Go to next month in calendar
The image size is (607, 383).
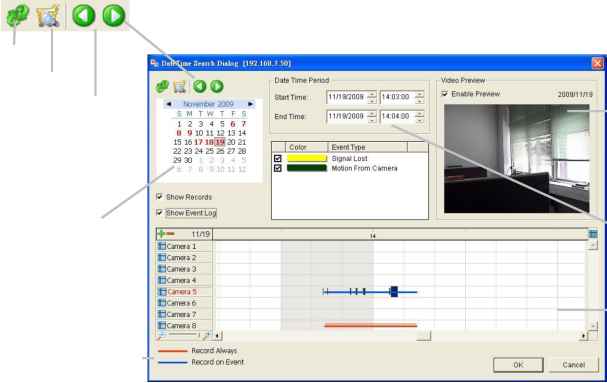pyautogui.click(x=250, y=104)
